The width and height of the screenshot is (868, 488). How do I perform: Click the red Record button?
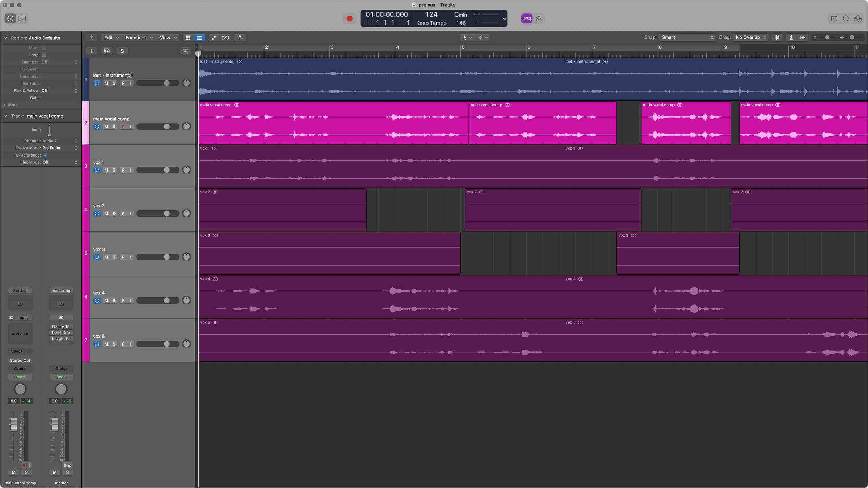[x=349, y=18]
